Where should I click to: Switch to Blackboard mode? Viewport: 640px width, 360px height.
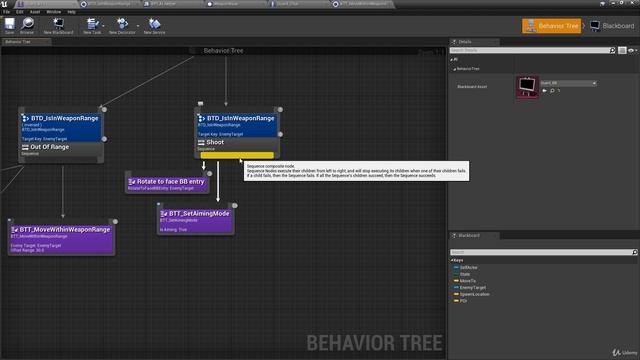click(612, 26)
